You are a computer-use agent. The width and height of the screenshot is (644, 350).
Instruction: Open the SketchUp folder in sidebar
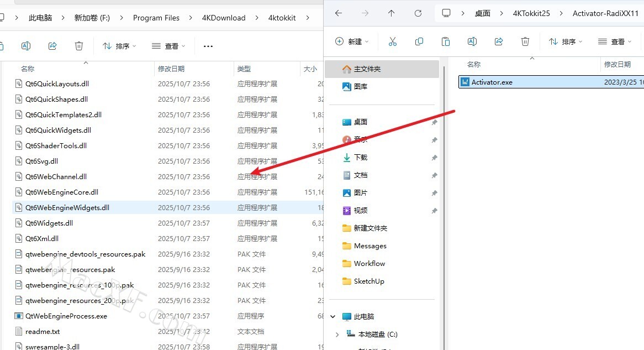(368, 281)
